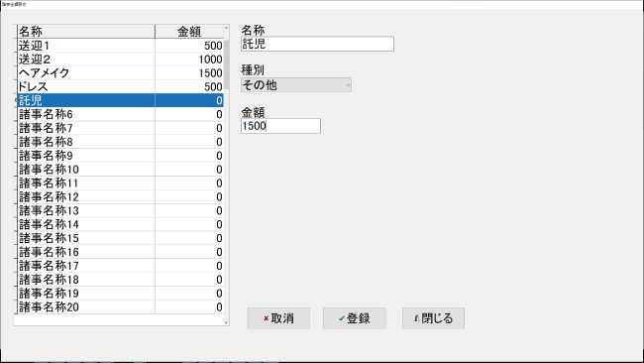Select the highlighted 託児 row

[x=120, y=100]
